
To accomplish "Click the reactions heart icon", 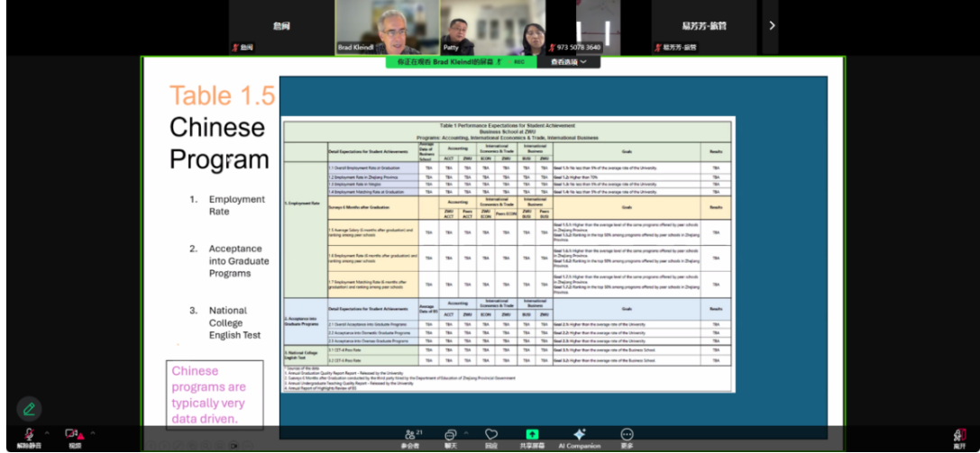I will tap(491, 434).
